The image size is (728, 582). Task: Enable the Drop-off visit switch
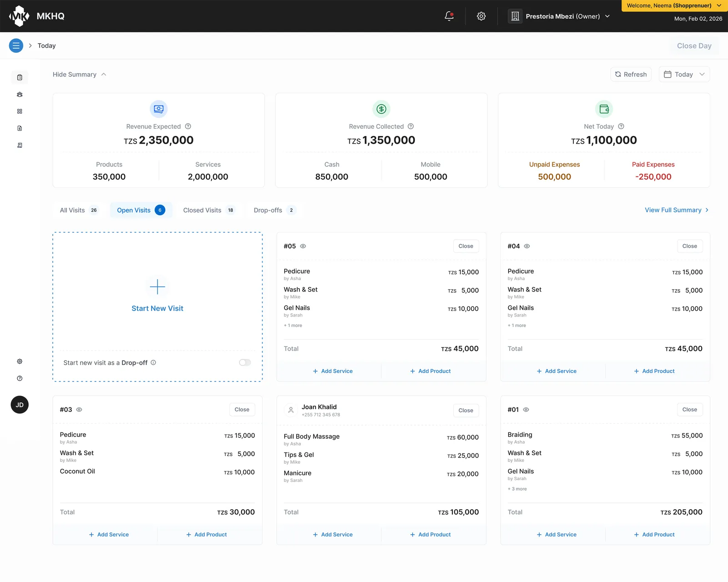coord(245,362)
